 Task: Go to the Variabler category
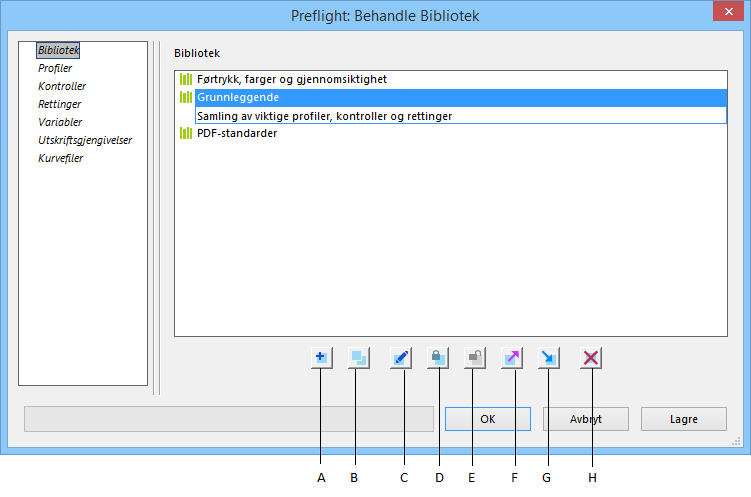pos(60,122)
